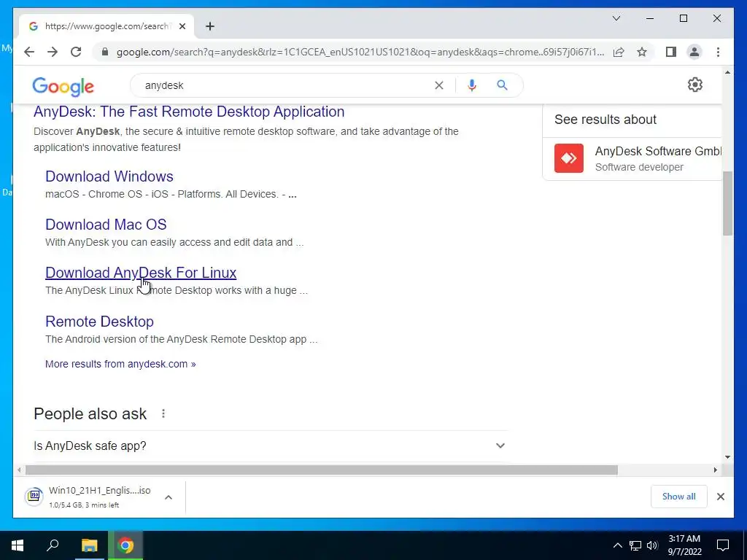Expand "Is AnyDesk safe app?" question
The image size is (747, 560).
pos(271,446)
